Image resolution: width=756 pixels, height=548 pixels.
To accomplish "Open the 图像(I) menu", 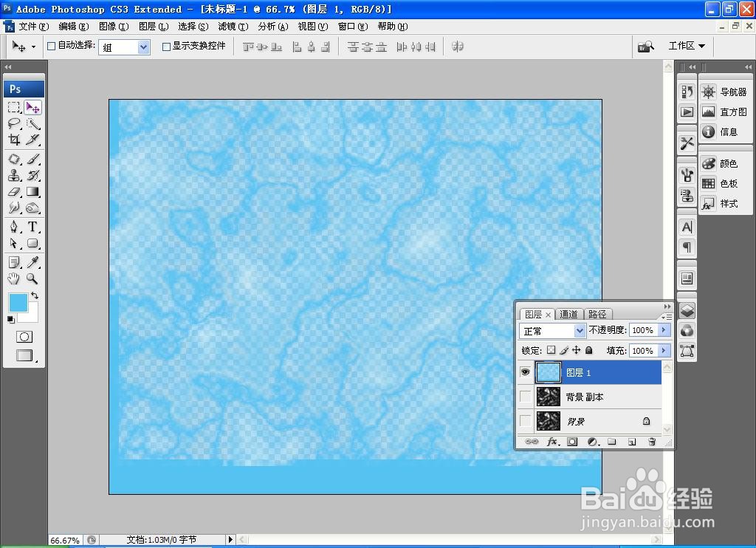I will [x=114, y=27].
